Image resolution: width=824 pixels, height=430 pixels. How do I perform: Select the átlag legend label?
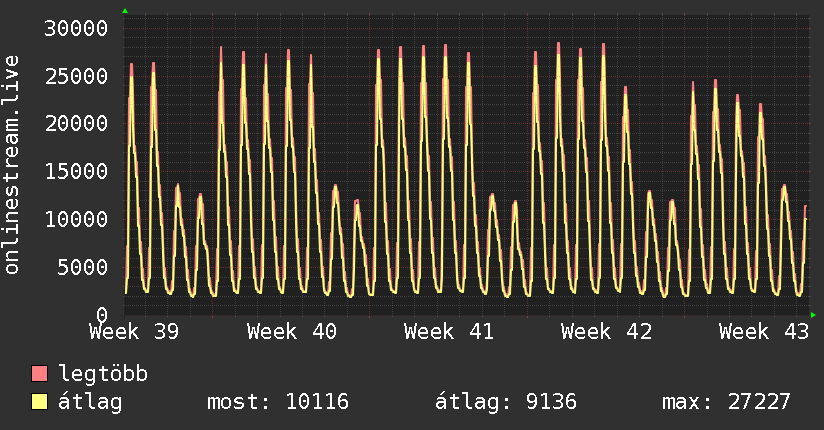click(x=90, y=402)
